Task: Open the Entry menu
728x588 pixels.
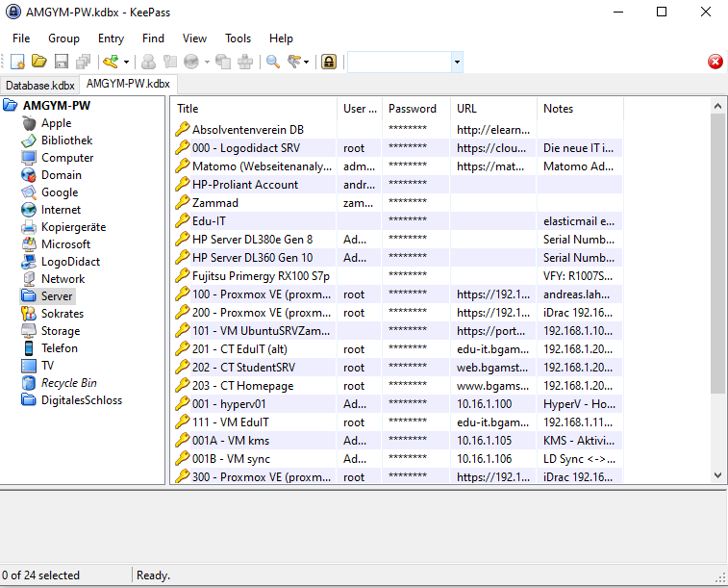Action: click(111, 38)
